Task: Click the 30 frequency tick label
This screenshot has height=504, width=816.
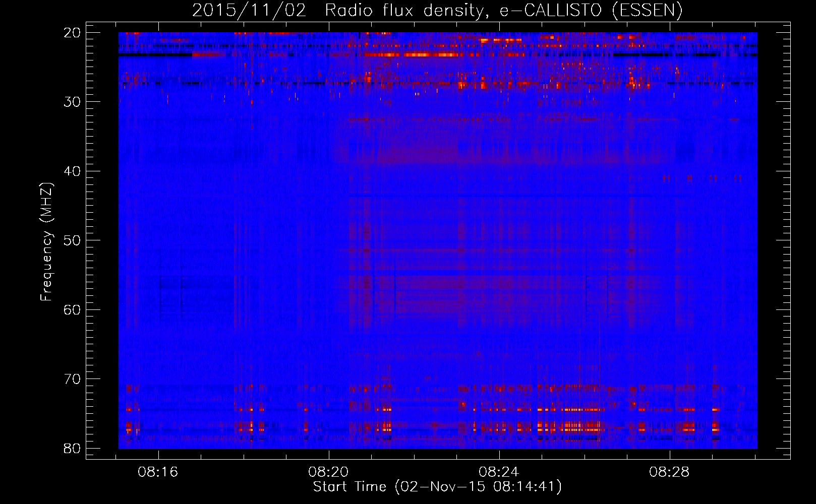Action: click(x=73, y=102)
